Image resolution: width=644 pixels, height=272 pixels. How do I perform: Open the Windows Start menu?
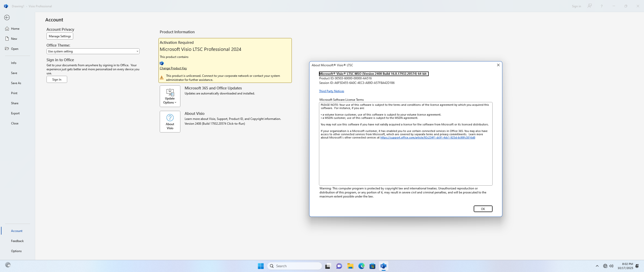(x=261, y=266)
